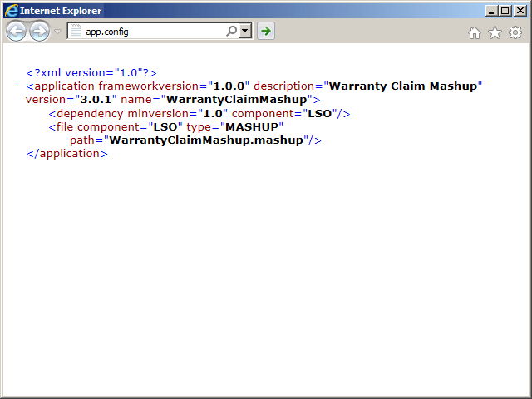Click the page icon in address bar
The width and height of the screenshot is (532, 399).
(x=75, y=32)
